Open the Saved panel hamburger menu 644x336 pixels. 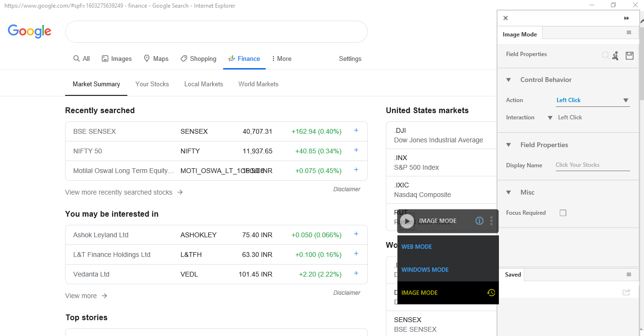(629, 275)
